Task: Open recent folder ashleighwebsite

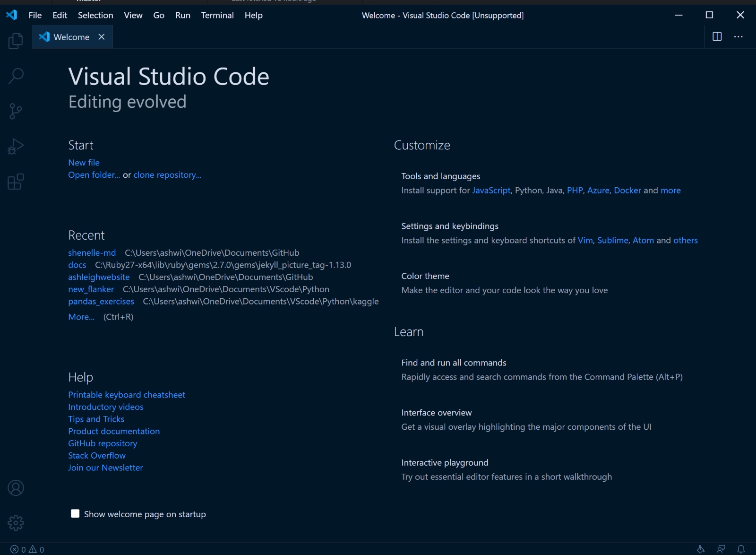Action: 99,277
